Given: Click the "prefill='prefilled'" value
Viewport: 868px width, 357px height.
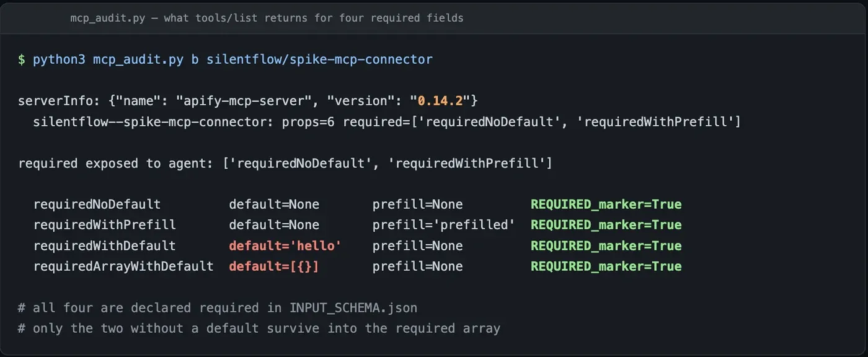Looking at the screenshot, I should tap(444, 225).
